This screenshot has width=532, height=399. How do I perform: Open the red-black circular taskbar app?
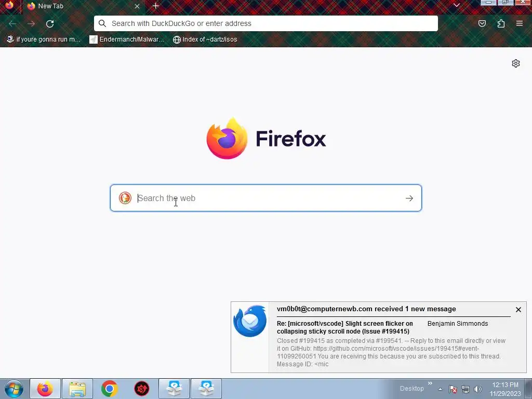(x=141, y=389)
